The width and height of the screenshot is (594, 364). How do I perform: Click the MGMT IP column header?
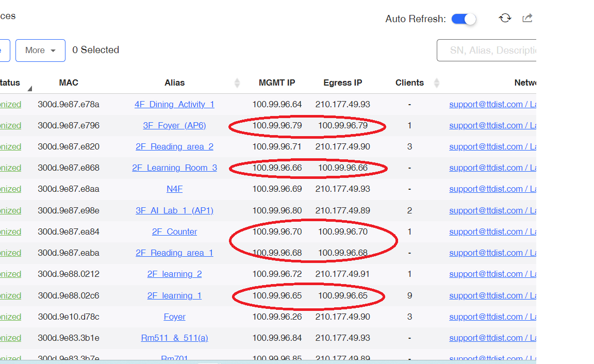coord(277,83)
